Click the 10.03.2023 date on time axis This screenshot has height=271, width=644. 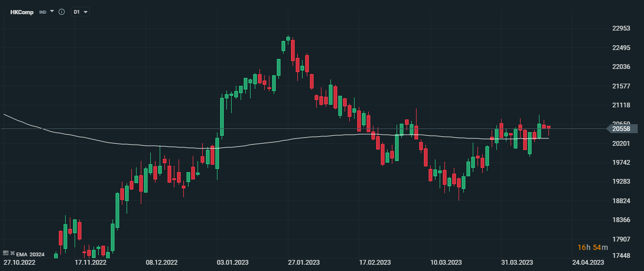(x=446, y=262)
